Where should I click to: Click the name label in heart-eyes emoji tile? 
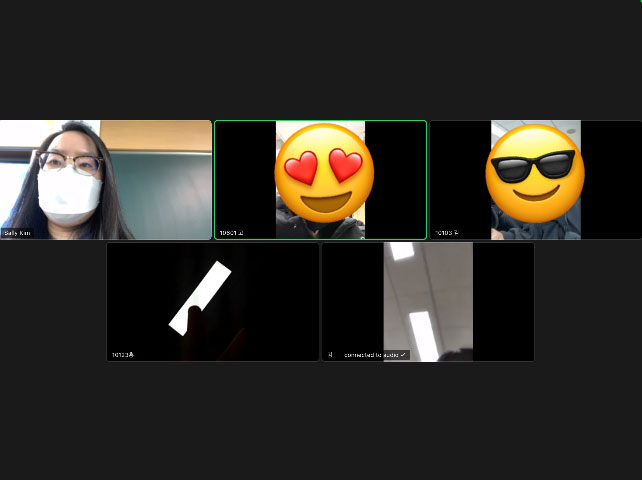pos(231,233)
